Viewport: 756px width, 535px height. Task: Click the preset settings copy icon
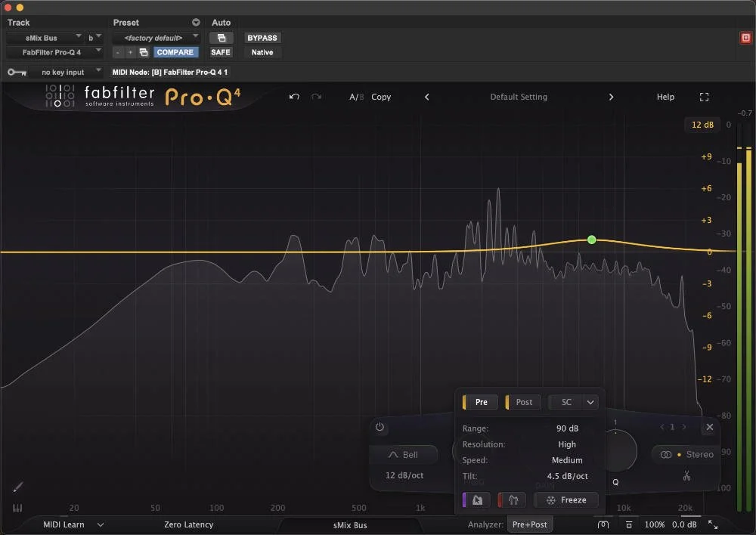(x=144, y=52)
